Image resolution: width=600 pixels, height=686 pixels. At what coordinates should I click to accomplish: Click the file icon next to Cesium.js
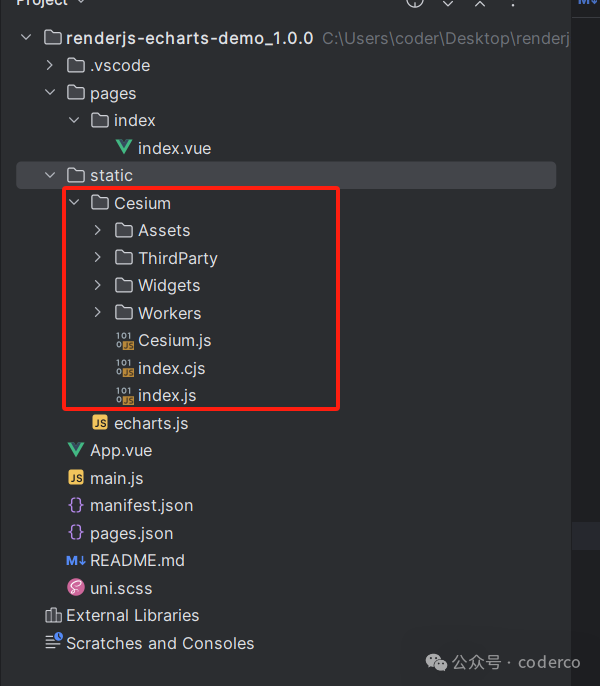[x=124, y=340]
